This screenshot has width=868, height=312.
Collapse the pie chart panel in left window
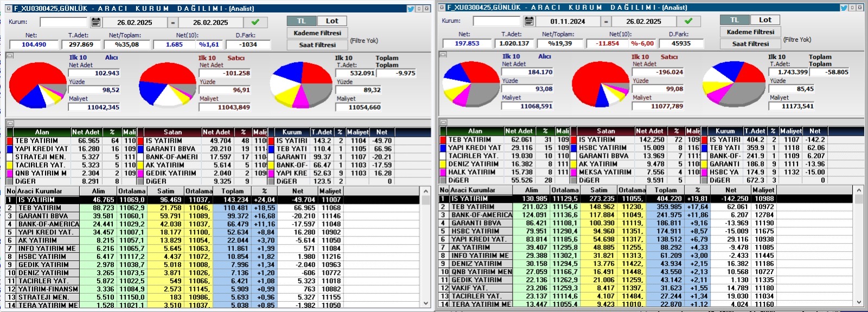coord(9,55)
